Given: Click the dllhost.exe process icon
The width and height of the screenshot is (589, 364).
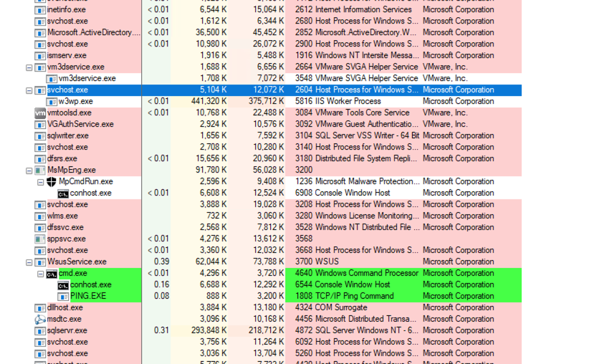Looking at the screenshot, I should pyautogui.click(x=40, y=308).
